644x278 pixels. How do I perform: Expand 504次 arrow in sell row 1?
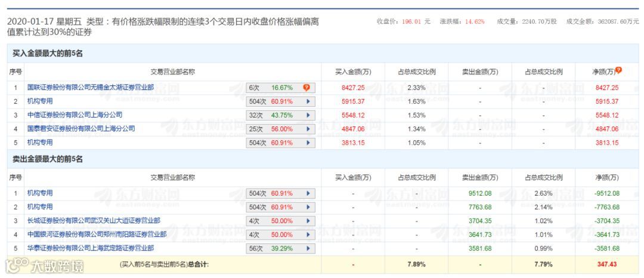point(308,193)
